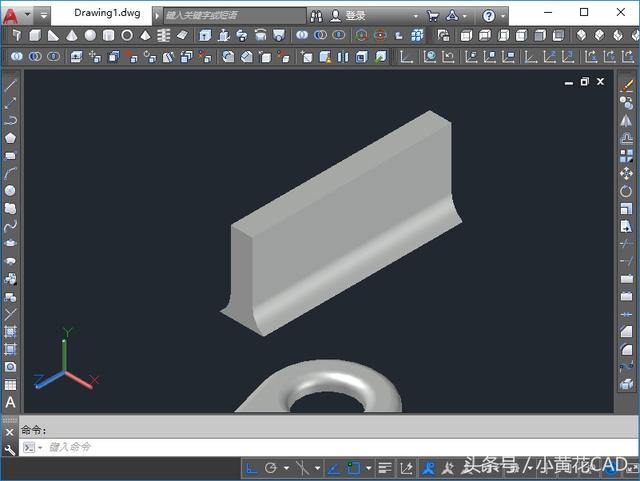
Task: Close the command line panel
Action: click(10, 431)
